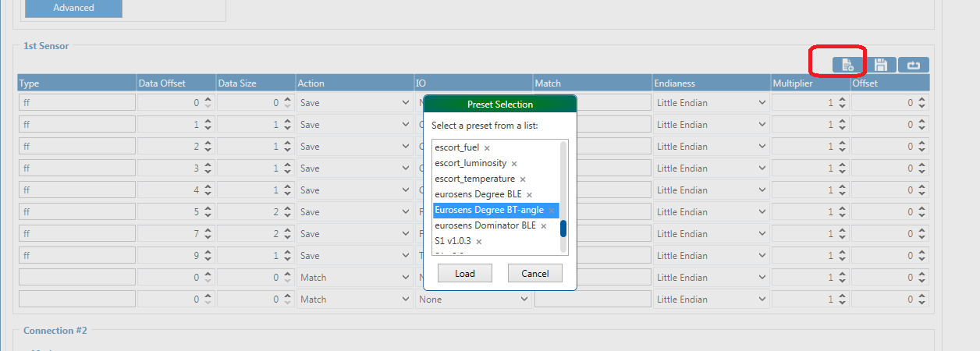Click the first row Type field containing ff
The width and height of the screenshot is (980, 351).
(76, 103)
